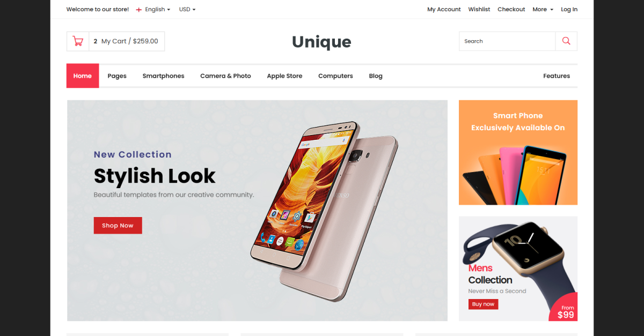
Task: Click the Log In link
Action: [569, 10]
